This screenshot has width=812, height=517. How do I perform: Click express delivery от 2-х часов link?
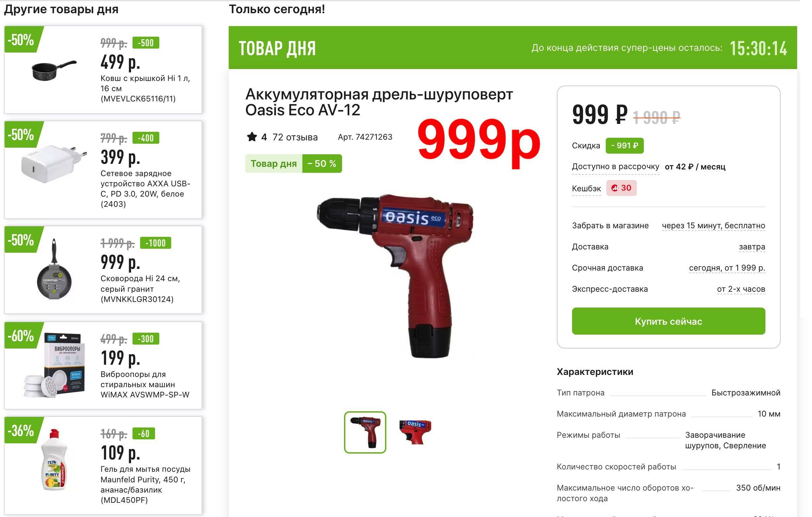(741, 289)
